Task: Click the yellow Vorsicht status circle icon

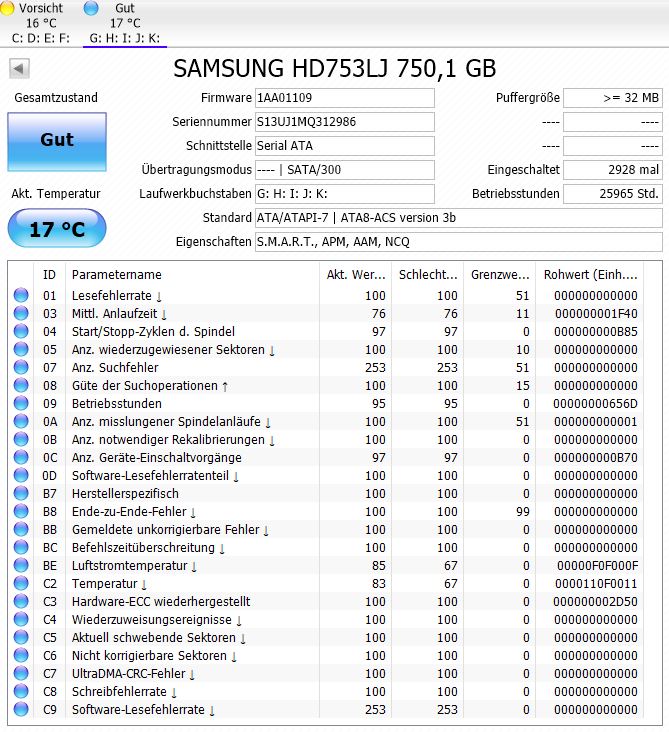Action: tap(7, 8)
